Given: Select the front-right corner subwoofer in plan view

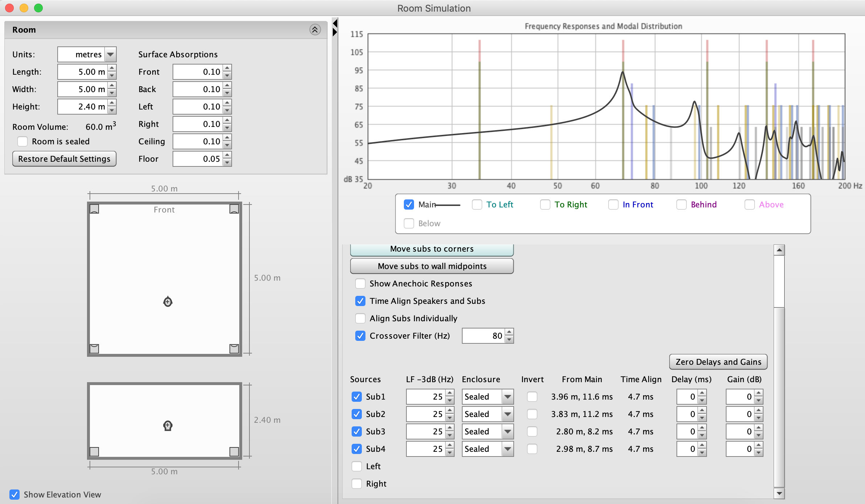Looking at the screenshot, I should [x=234, y=209].
